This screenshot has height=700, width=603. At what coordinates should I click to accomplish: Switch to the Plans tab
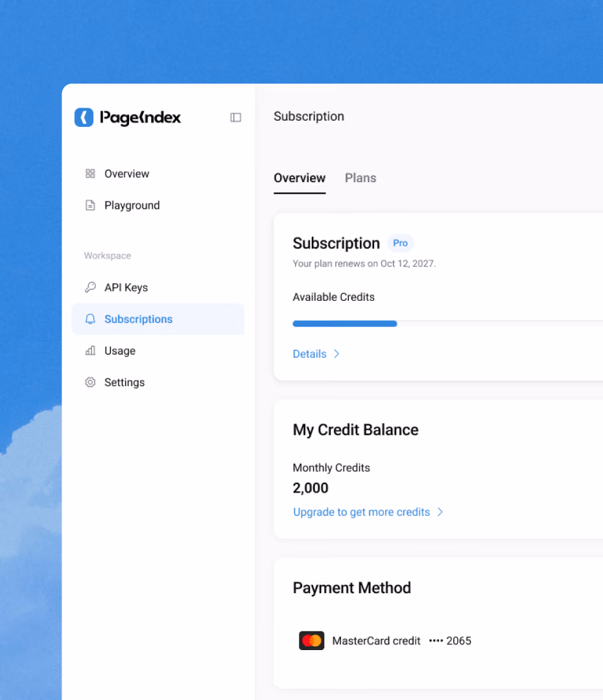[361, 178]
